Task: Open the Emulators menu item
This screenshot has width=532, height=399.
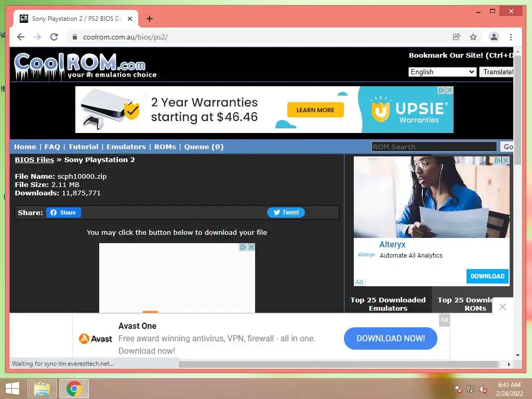Action: (x=126, y=147)
